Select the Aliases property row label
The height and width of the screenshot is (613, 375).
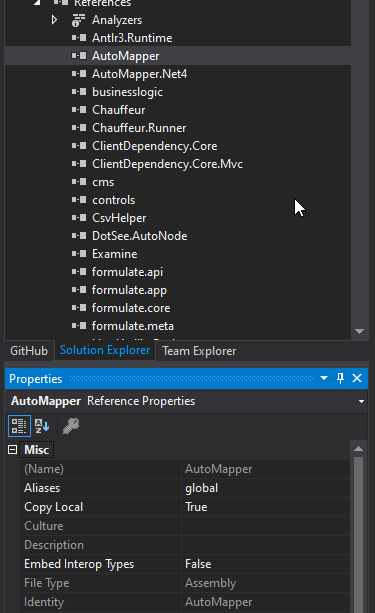click(42, 488)
